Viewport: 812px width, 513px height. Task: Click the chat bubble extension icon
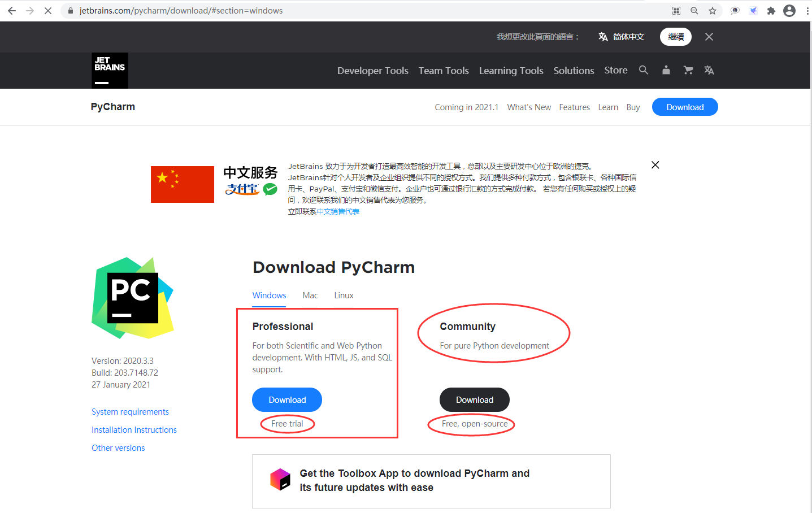pyautogui.click(x=735, y=11)
